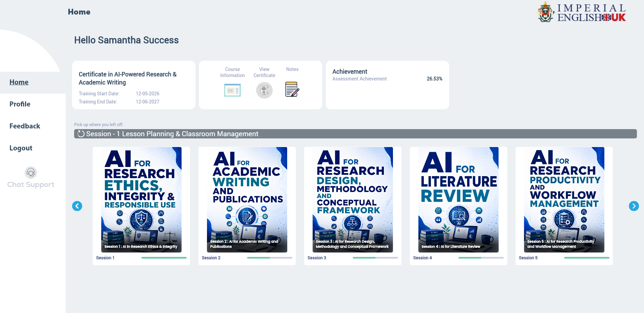This screenshot has width=644, height=313.
Task: Click the 26.53% achievement value
Action: coord(434,79)
